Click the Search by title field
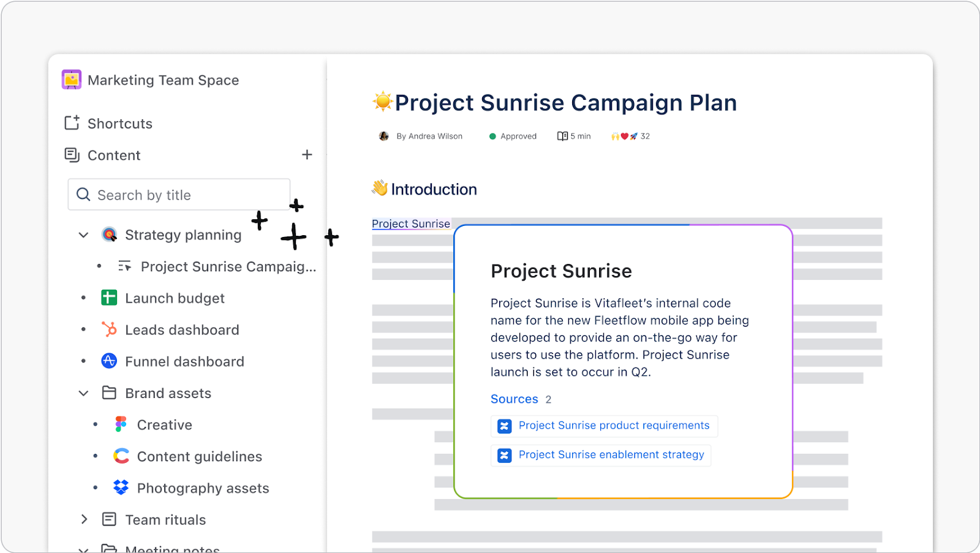This screenshot has width=980, height=553. pos(178,195)
